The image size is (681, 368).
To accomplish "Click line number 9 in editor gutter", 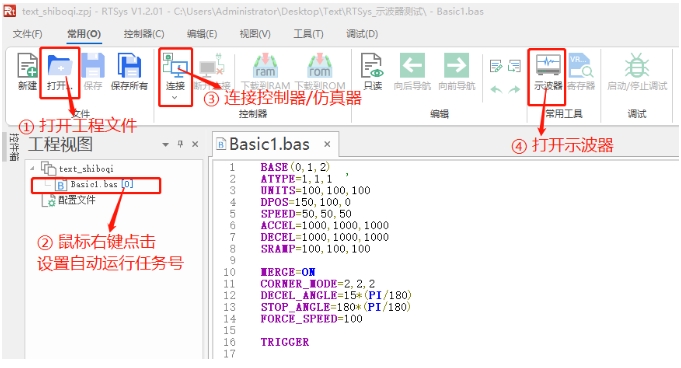I will 232,260.
